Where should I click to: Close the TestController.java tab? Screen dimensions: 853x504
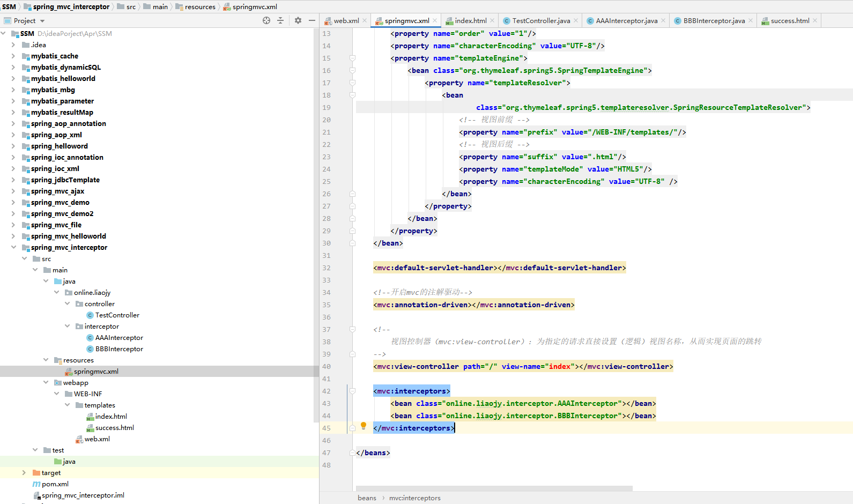click(x=576, y=21)
